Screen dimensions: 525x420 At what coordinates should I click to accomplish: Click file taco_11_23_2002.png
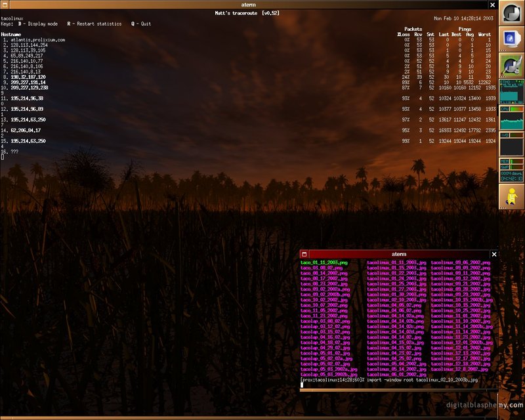pos(324,316)
